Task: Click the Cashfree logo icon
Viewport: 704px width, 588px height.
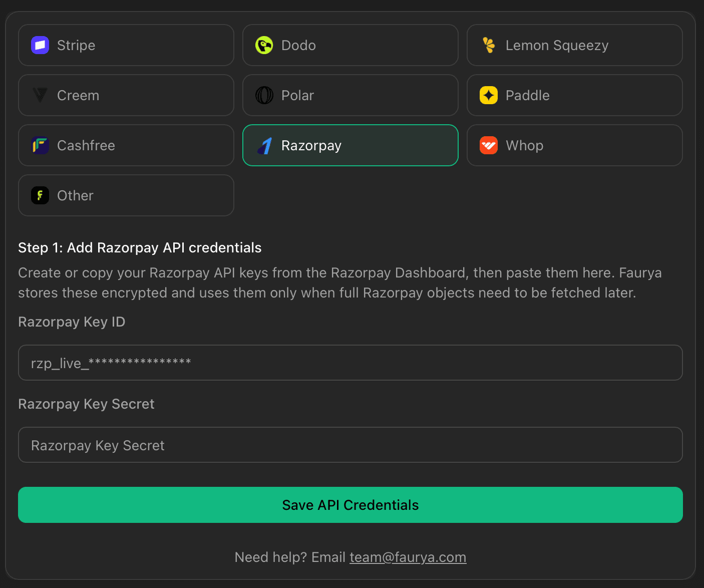Action: pos(40,145)
